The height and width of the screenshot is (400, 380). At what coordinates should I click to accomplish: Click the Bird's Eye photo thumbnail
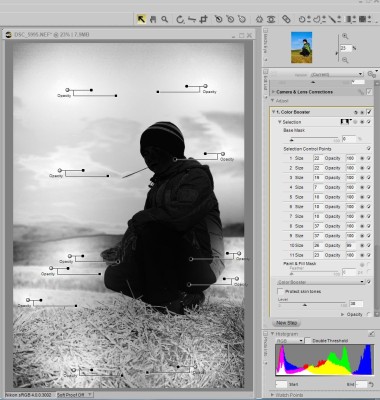301,47
